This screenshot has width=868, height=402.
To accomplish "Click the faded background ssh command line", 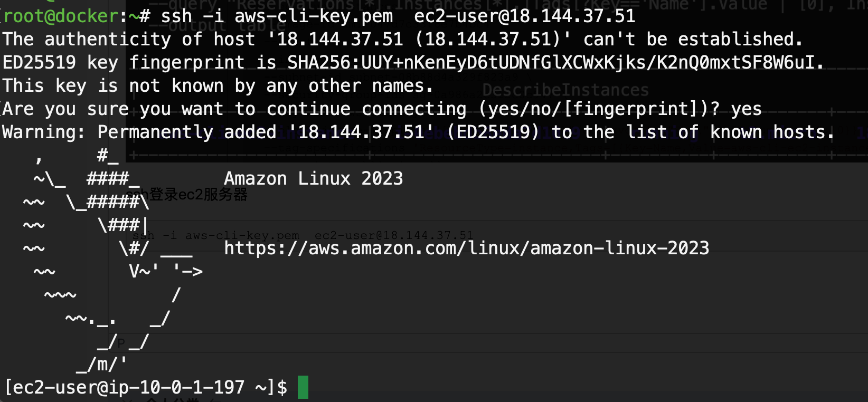I will [302, 235].
